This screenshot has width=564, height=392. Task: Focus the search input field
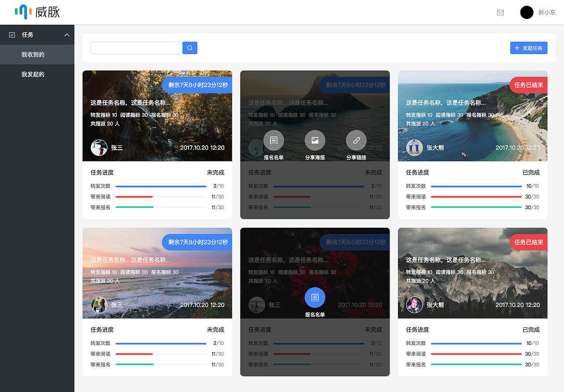coord(137,48)
